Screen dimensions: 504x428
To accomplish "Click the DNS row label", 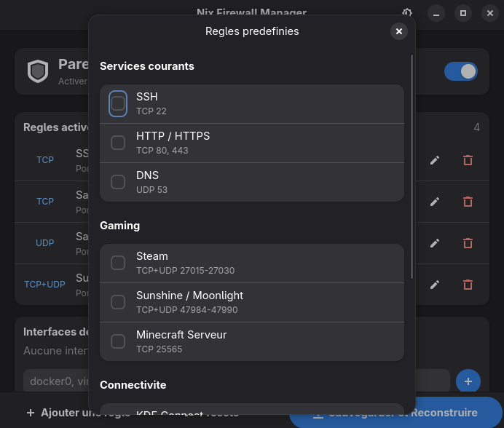I will coord(148,175).
